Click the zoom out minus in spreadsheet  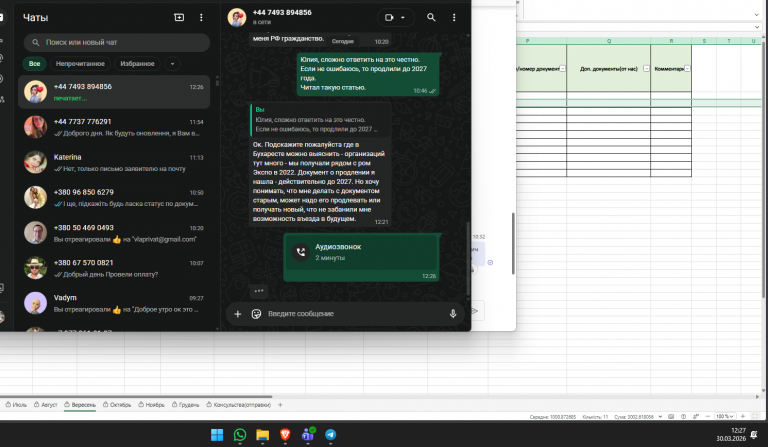[x=708, y=417]
